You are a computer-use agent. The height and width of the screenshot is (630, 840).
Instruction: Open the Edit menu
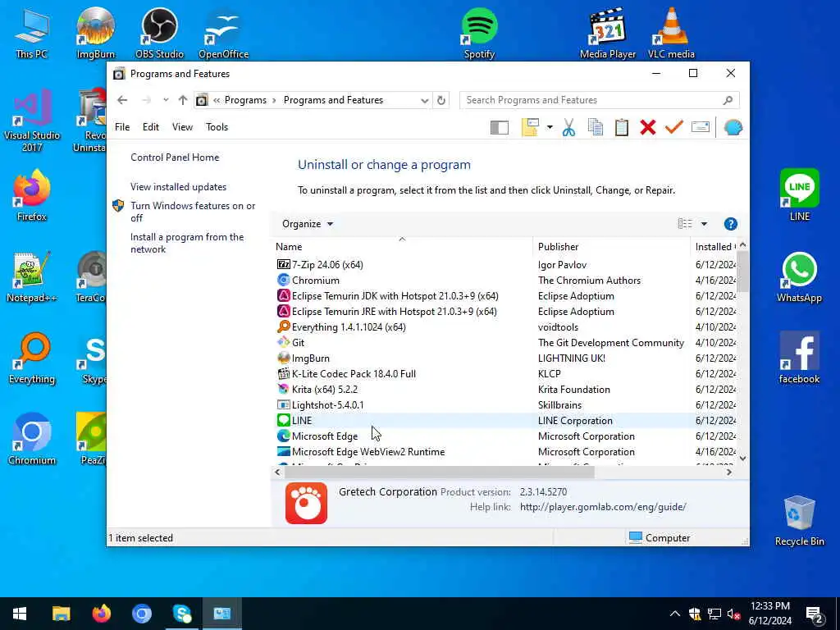click(x=151, y=127)
